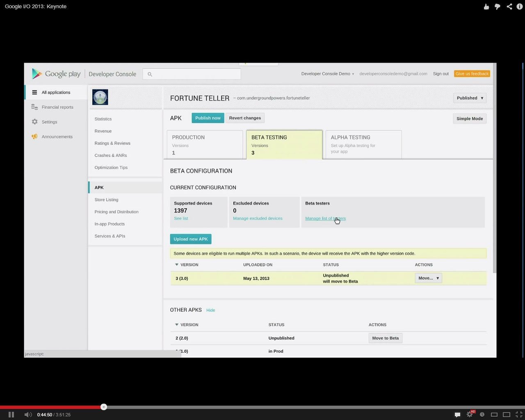The width and height of the screenshot is (525, 420).
Task: Click the page vertical scrollbar
Action: coord(494,168)
